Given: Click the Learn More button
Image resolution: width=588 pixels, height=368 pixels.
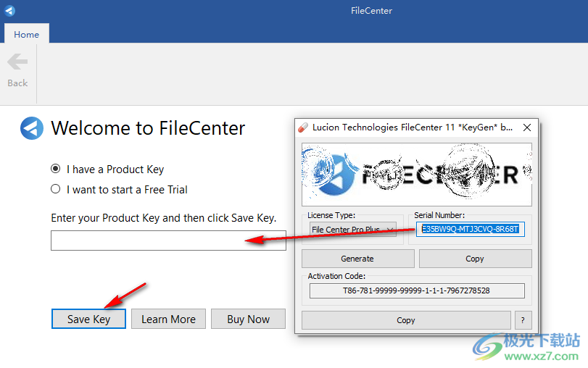Looking at the screenshot, I should point(168,319).
